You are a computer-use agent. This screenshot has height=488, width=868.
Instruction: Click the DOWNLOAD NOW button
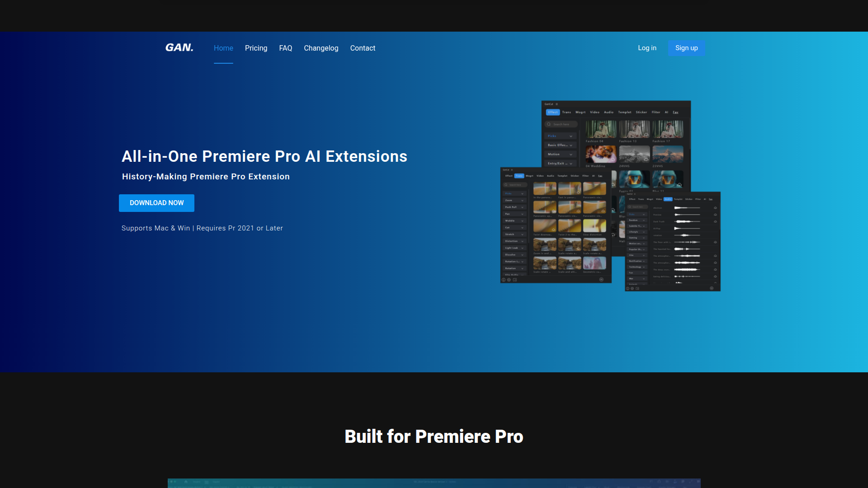coord(156,203)
